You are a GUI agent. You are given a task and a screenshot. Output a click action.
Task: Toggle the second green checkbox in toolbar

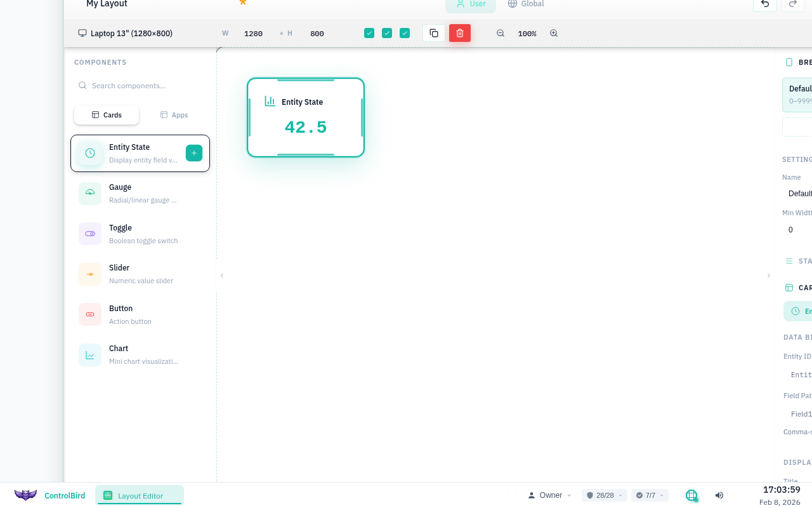[x=387, y=33]
